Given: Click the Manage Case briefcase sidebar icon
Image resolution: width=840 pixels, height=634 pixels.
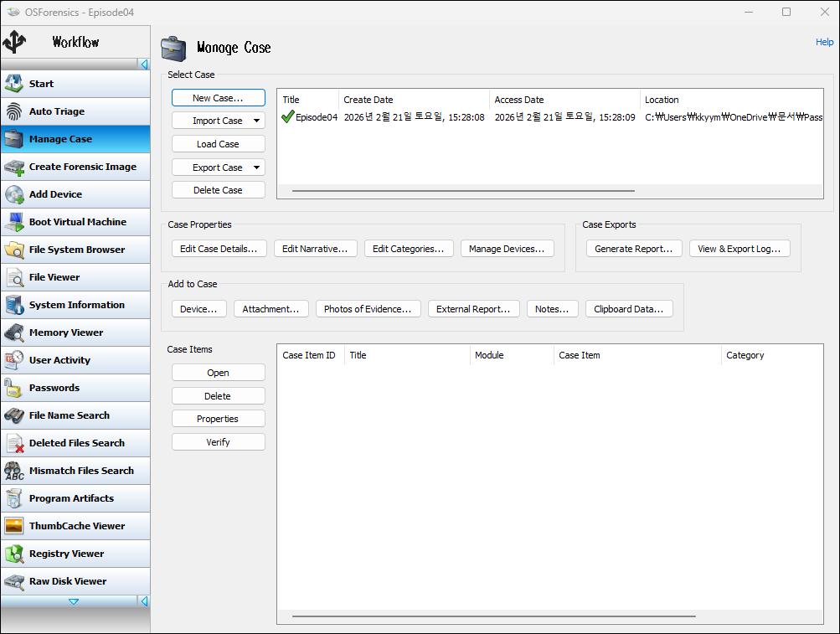Looking at the screenshot, I should tap(14, 139).
